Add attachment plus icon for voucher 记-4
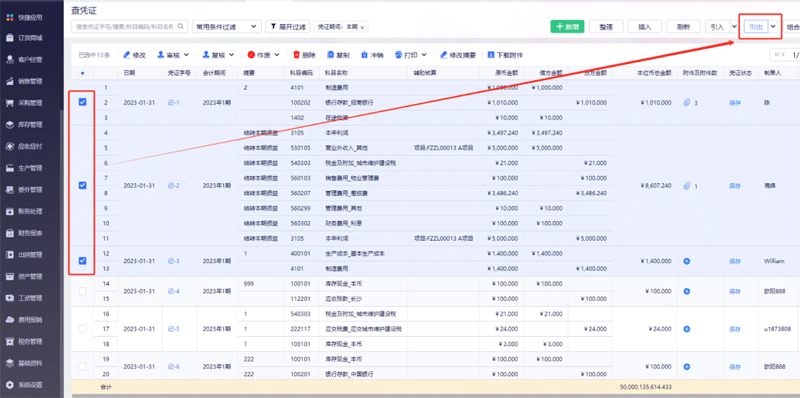800x398 pixels. coord(686,291)
